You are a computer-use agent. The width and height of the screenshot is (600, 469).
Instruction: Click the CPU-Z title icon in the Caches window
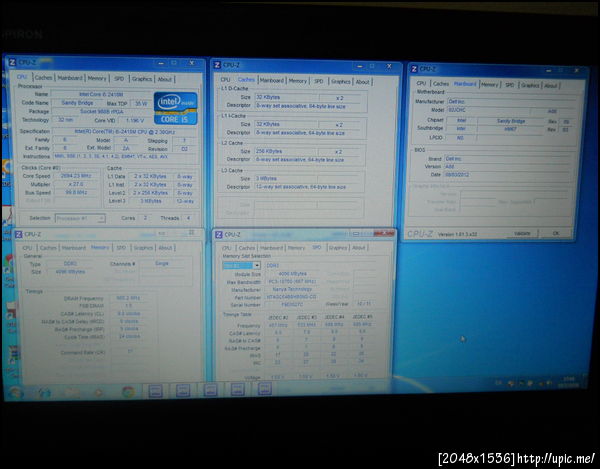click(217, 65)
